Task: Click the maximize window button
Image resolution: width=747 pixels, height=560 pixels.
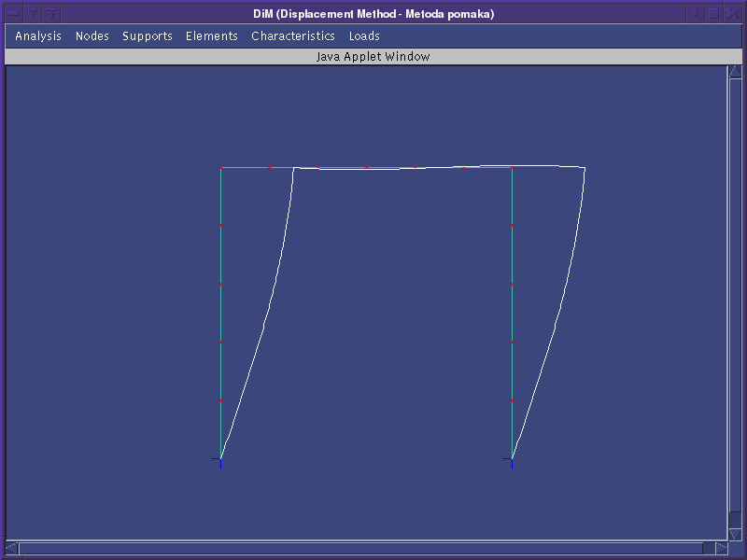Action: (x=713, y=13)
